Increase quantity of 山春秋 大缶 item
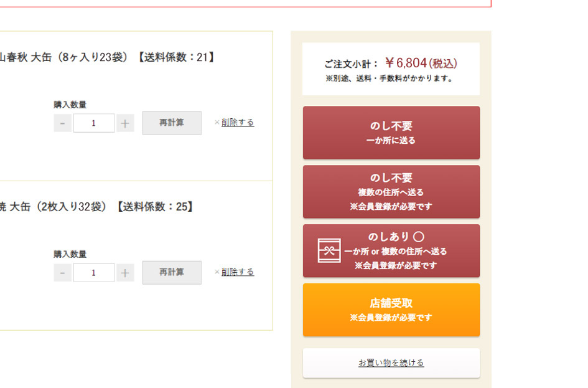The height and width of the screenshot is (388, 588). click(125, 123)
